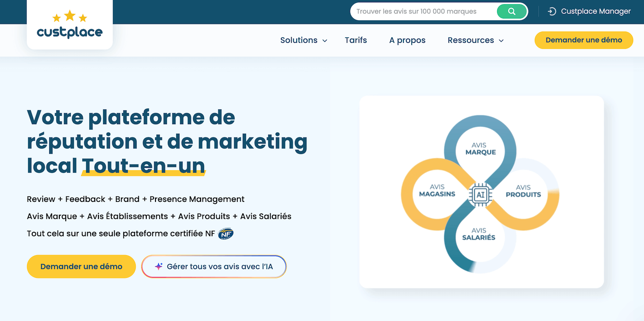Expand the Ressources dropdown chevron
Screen dimensions: 644x321
coord(501,41)
